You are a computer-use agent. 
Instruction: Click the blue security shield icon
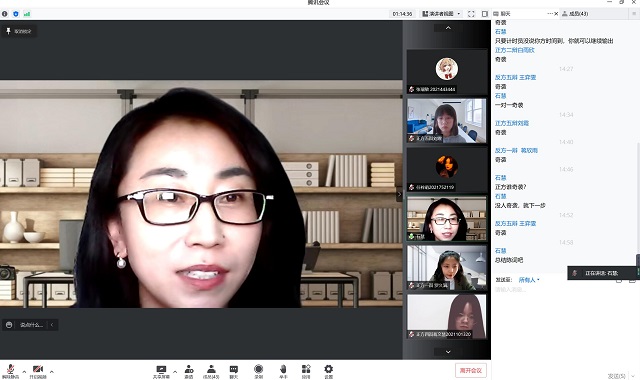click(16, 14)
